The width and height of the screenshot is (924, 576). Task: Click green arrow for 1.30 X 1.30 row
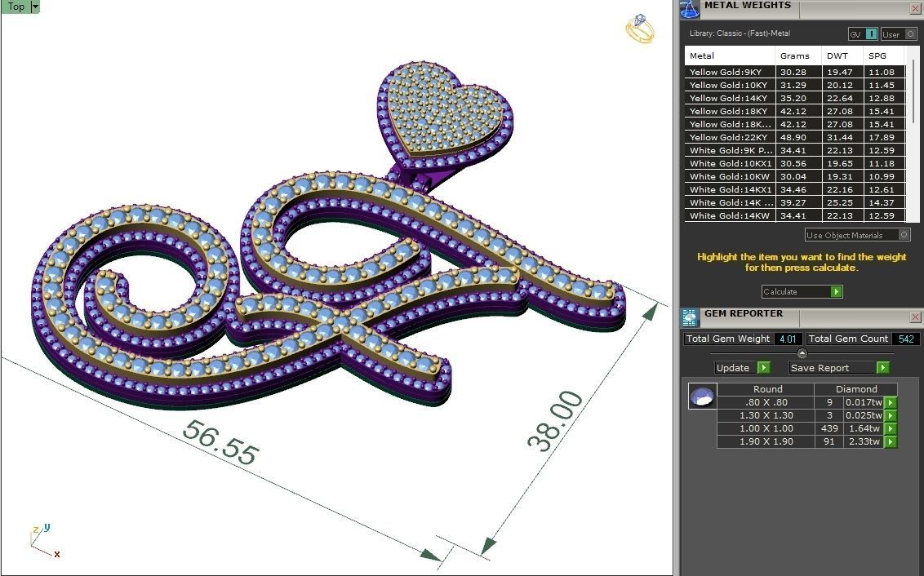(891, 416)
